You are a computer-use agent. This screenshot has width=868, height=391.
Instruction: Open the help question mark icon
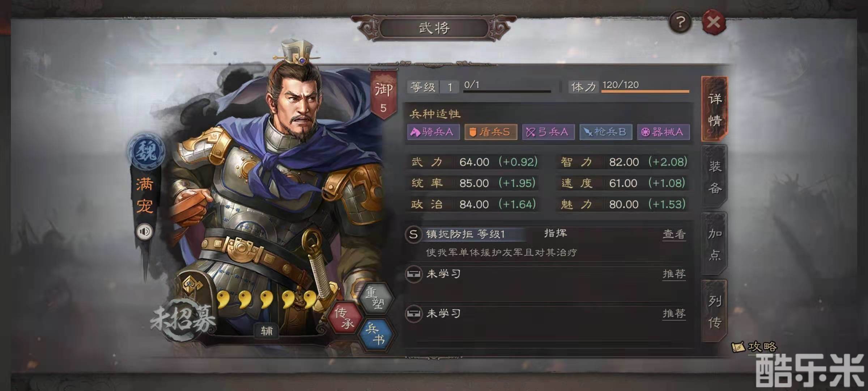tap(680, 22)
